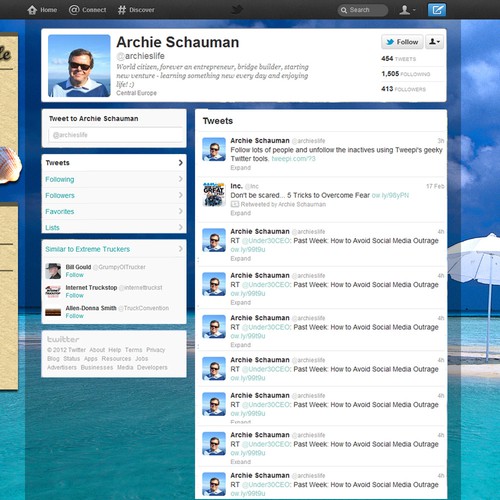Follow Bill Gould
Image resolution: width=500 pixels, height=500 pixels.
[74, 275]
